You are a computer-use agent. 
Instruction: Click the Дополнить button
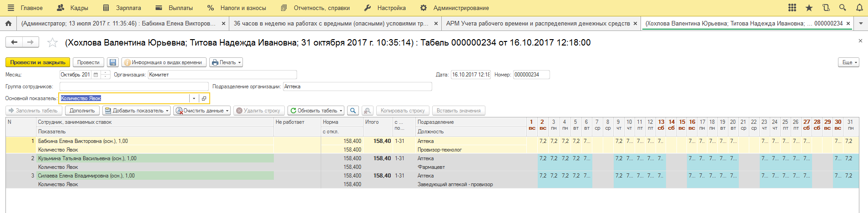pos(82,111)
